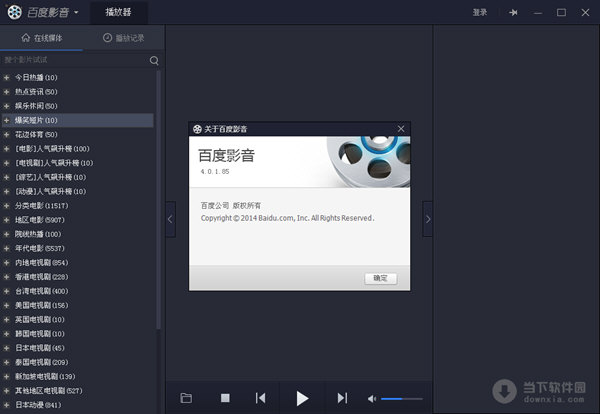Click the media list vertical scrollbar
The width and height of the screenshot is (600, 414).
[158, 199]
